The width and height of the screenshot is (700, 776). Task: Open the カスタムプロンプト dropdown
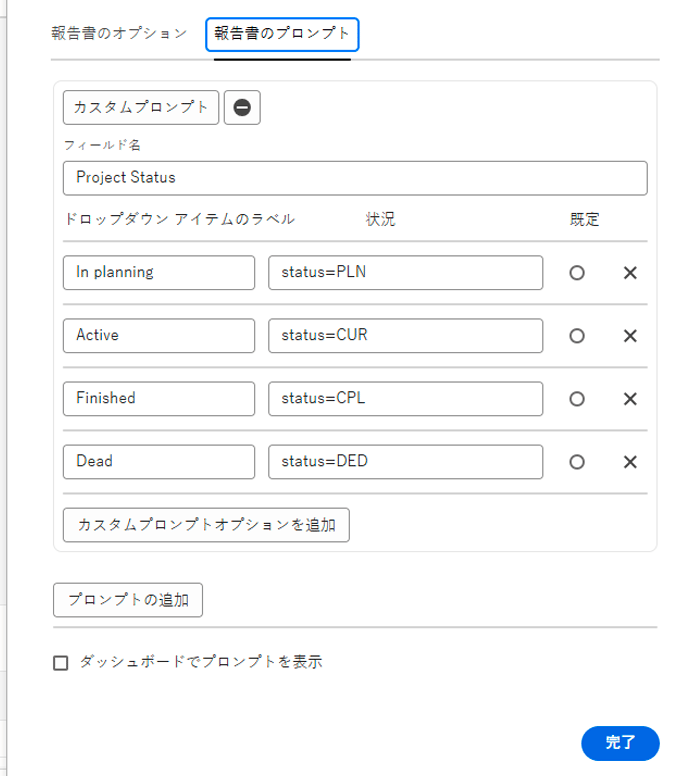click(141, 108)
